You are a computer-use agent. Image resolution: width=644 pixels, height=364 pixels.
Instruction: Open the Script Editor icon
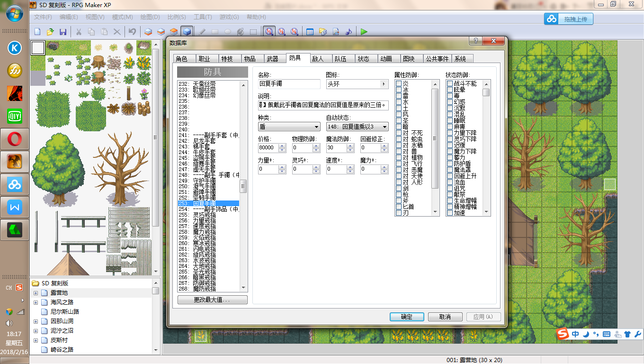tap(336, 32)
